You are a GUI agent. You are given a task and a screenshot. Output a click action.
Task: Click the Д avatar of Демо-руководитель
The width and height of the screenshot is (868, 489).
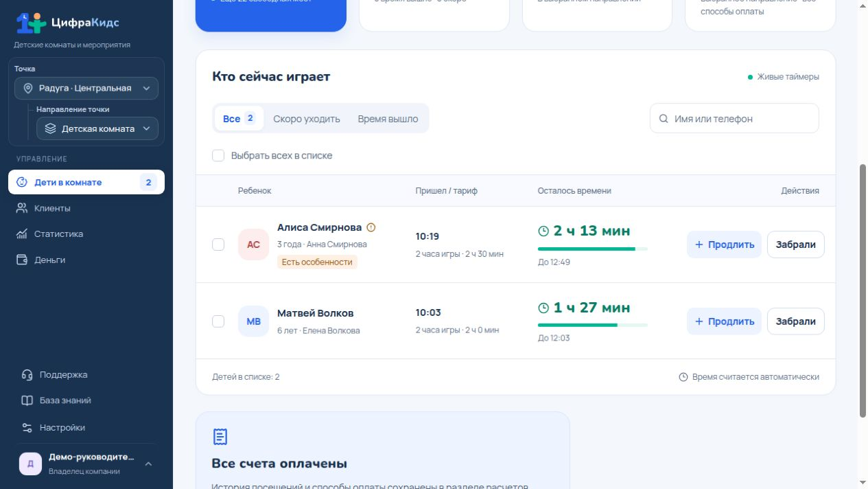click(30, 464)
